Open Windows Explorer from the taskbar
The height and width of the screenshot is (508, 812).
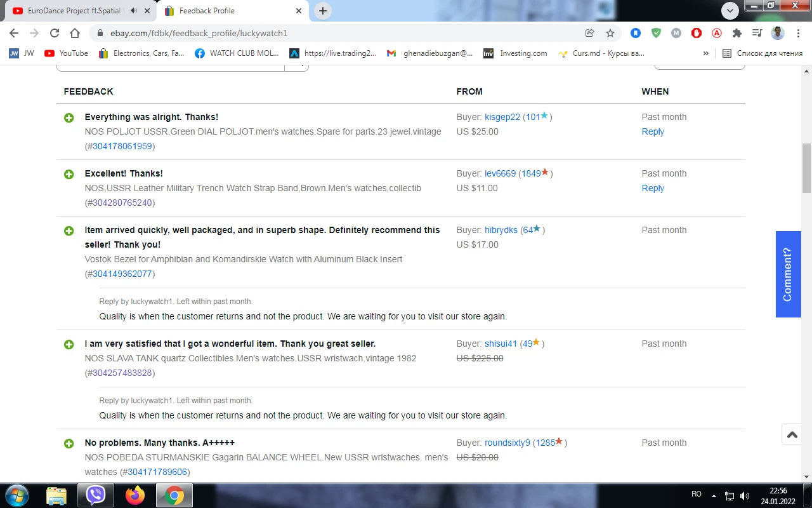(x=56, y=495)
